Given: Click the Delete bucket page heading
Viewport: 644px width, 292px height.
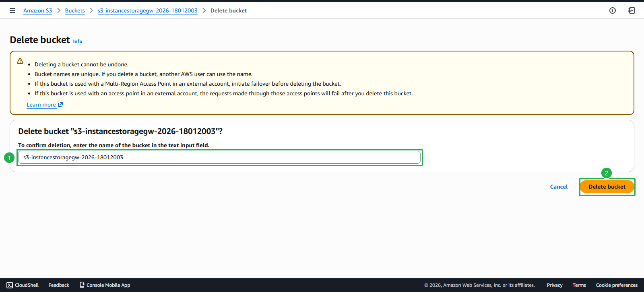Looking at the screenshot, I should pyautogui.click(x=40, y=40).
